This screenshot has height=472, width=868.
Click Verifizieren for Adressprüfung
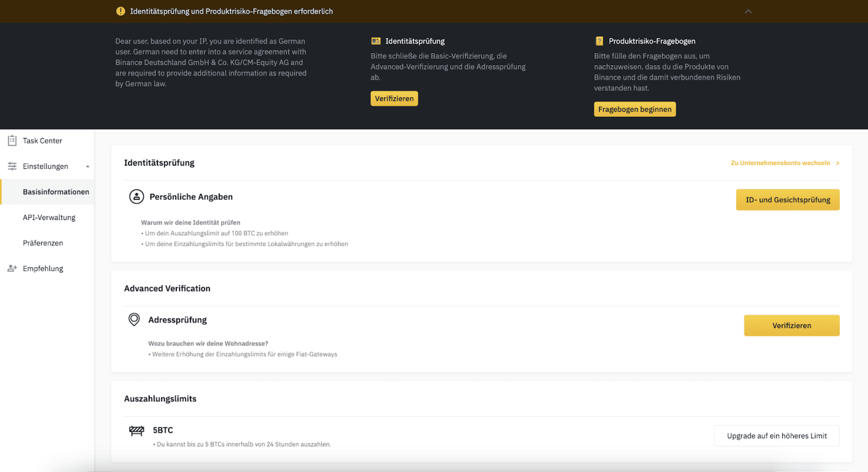pos(792,326)
